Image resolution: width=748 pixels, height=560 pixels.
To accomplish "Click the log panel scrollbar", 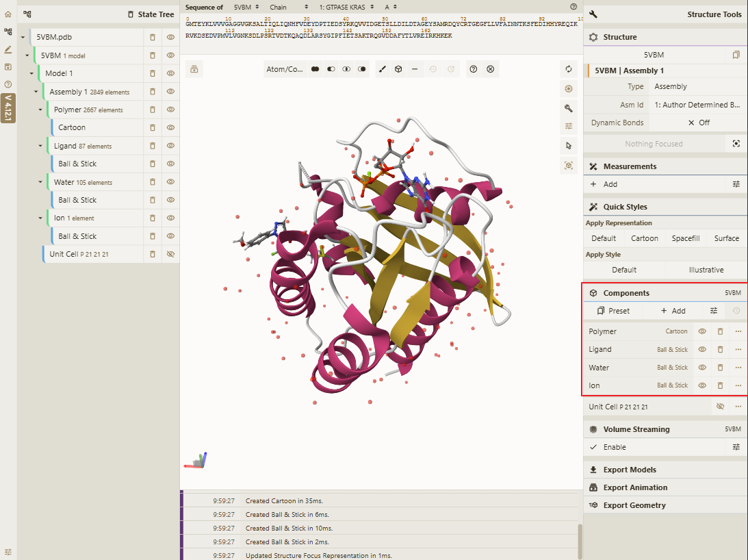I will 580,542.
